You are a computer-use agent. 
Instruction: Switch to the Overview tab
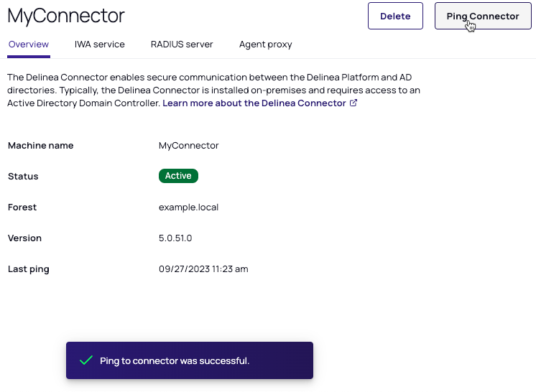coord(28,45)
